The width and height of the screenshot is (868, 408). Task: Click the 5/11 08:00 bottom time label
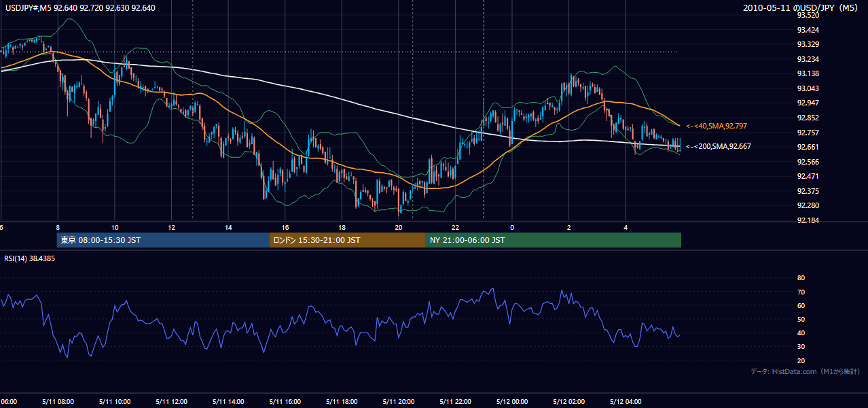58,402
